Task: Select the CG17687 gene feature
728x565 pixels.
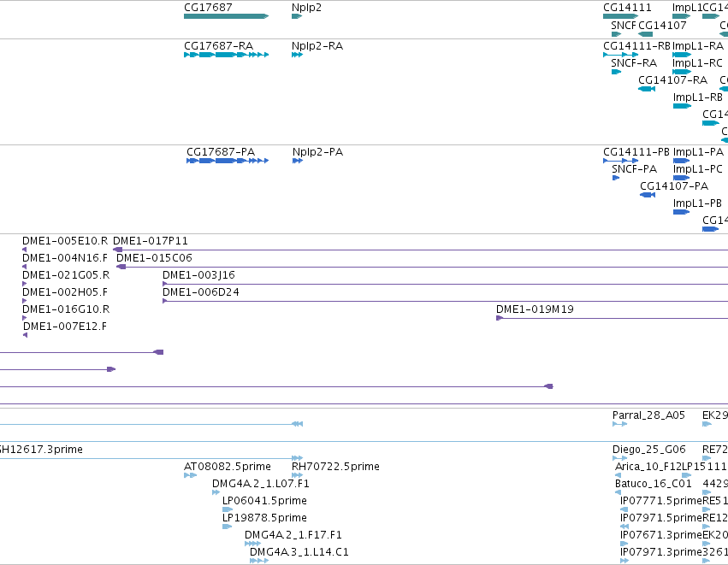Action: coord(226,16)
